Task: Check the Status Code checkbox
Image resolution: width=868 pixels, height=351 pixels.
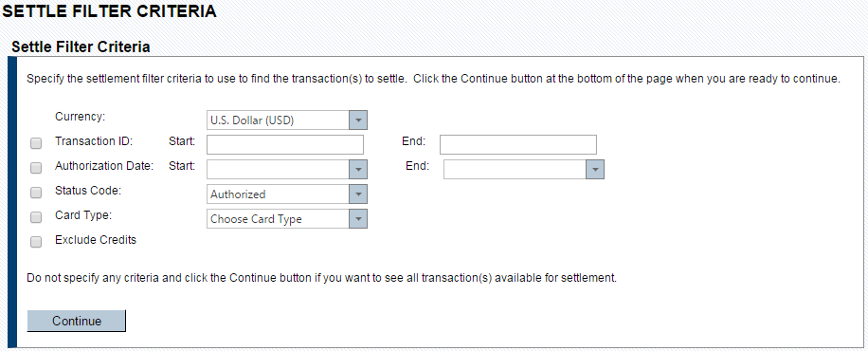Action: 36,193
